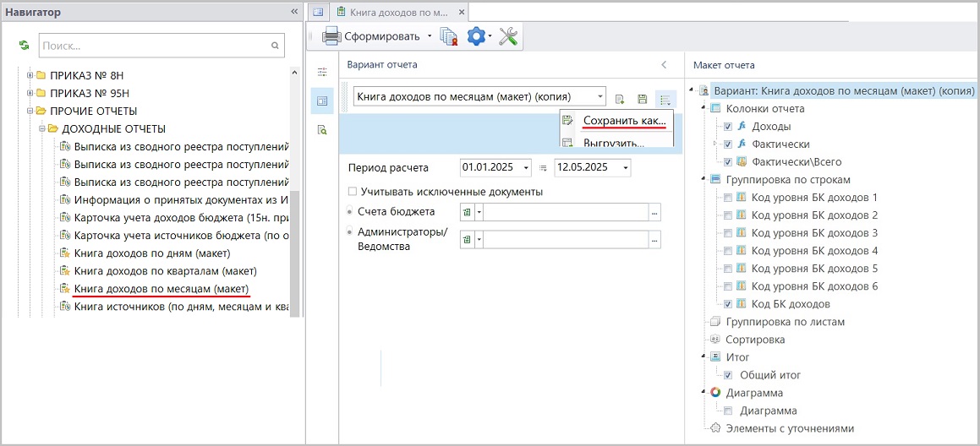This screenshot has width=980, height=446.
Task: Select the Выгрузить... menu item
Action: (x=616, y=141)
